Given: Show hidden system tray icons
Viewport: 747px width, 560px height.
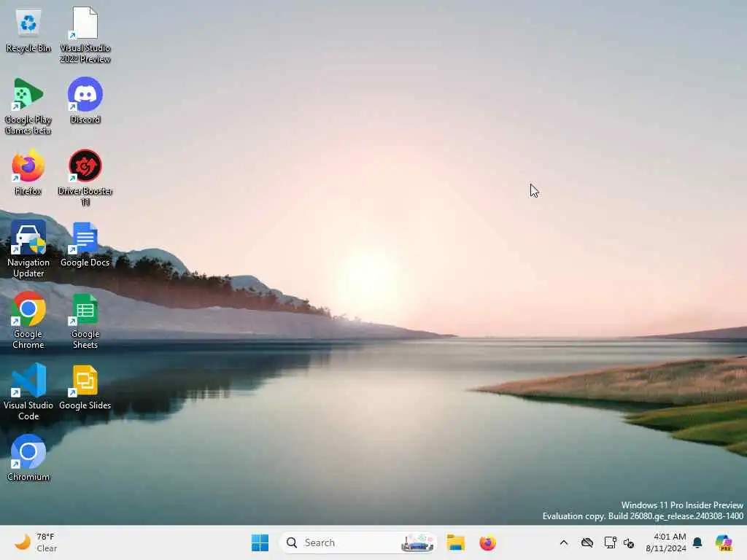Looking at the screenshot, I should tap(564, 542).
